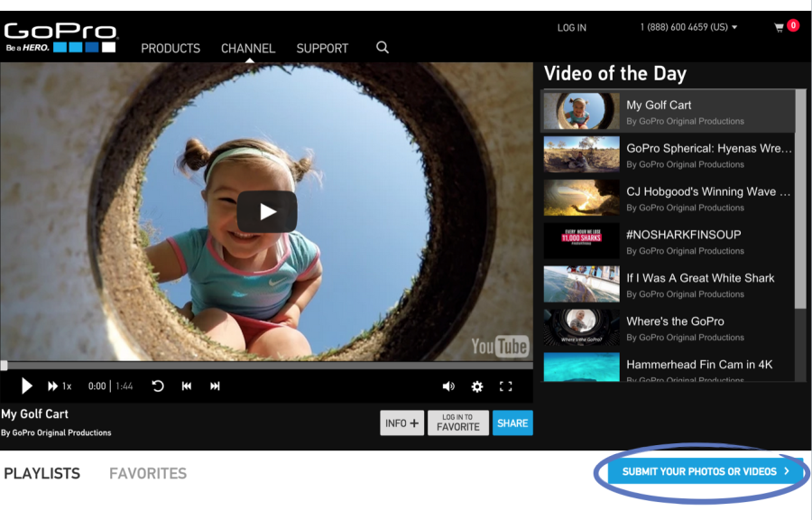Open the search magnifier icon
The height and width of the screenshot is (520, 812).
383,48
